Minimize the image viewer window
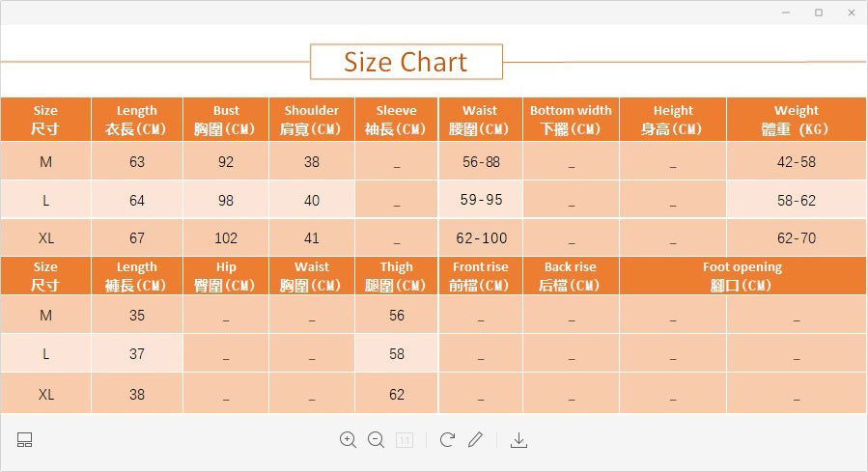Image resolution: width=868 pixels, height=472 pixels. click(786, 13)
